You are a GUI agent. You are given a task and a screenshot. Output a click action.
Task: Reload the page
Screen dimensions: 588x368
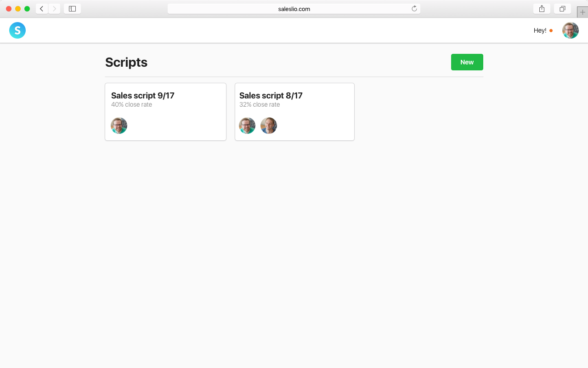414,9
